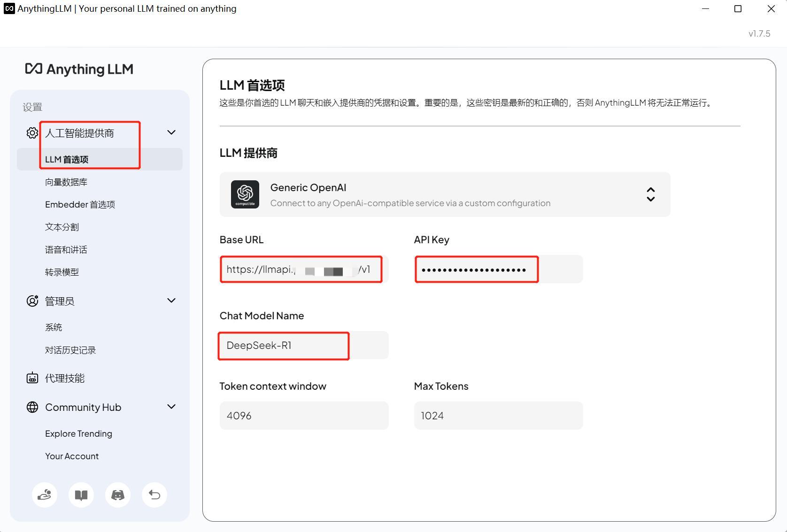The image size is (787, 532).
Task: Click the admin user icon beside 管理员
Action: pyautogui.click(x=32, y=301)
